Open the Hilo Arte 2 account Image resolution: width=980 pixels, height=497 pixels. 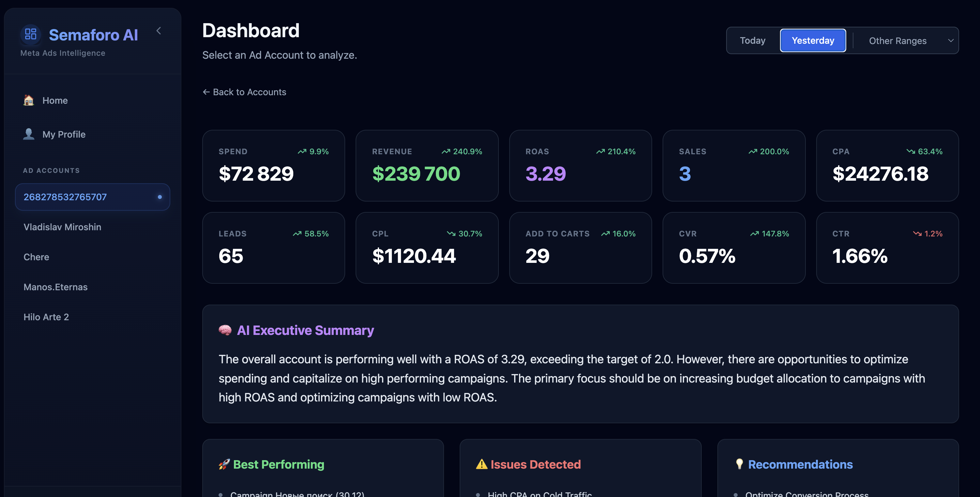tap(46, 317)
